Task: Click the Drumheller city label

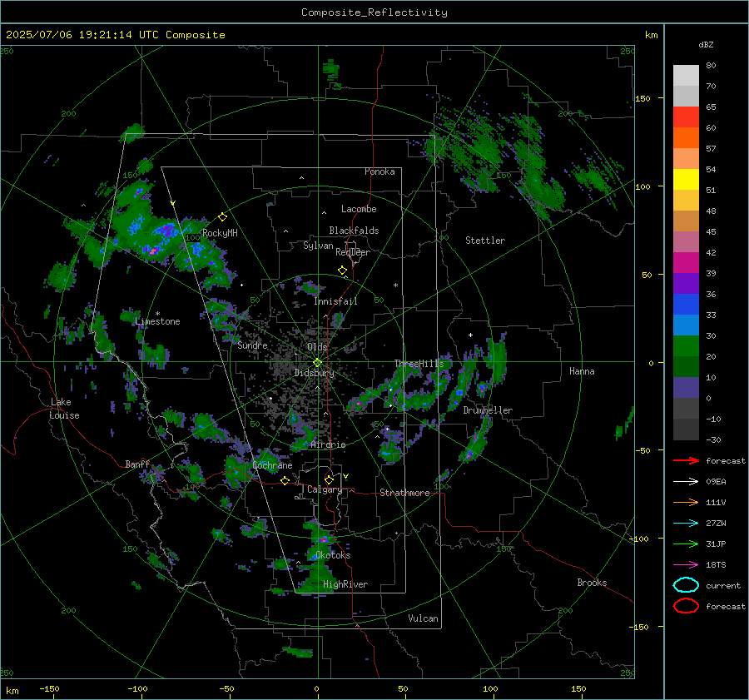Action: coord(488,410)
